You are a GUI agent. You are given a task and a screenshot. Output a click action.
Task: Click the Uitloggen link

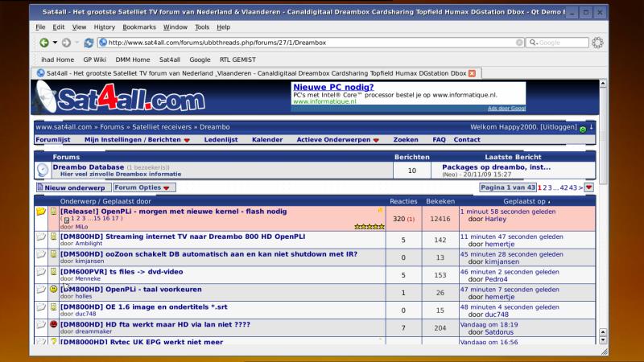(x=559, y=127)
